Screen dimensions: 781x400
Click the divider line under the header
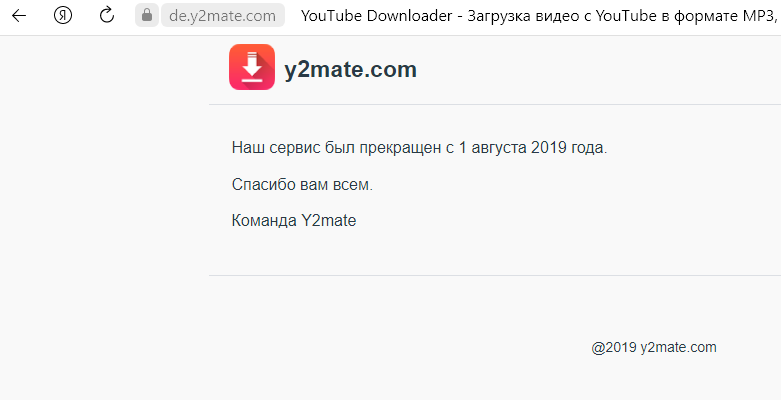495,105
